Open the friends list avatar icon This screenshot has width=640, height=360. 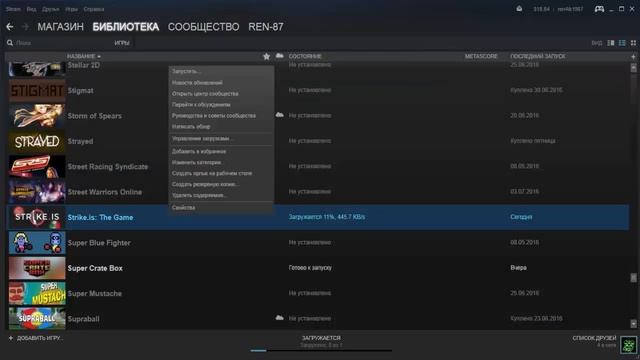point(629,345)
